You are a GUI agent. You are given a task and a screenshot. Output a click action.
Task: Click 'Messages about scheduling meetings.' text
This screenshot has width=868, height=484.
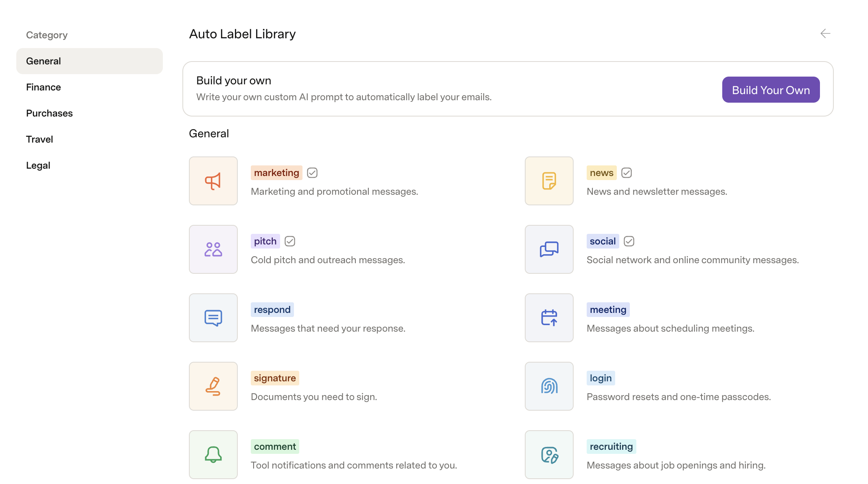pos(671,328)
